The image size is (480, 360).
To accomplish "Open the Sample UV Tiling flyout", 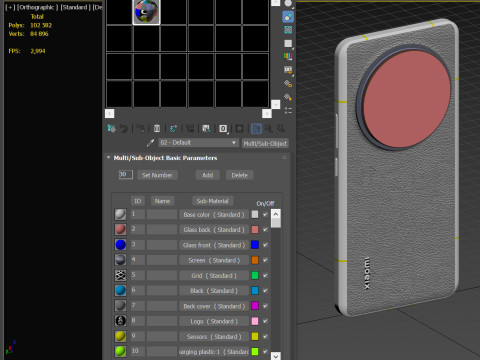I will pos(288,44).
